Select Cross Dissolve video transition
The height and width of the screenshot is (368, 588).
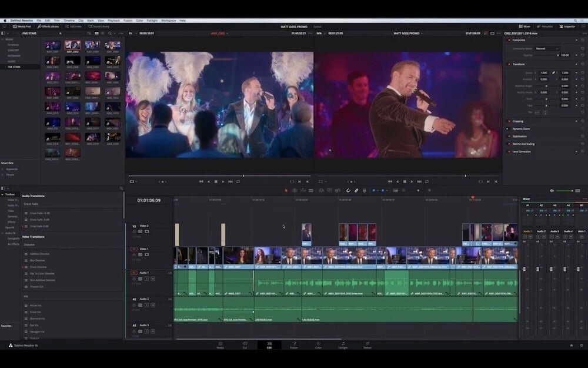pyautogui.click(x=38, y=267)
